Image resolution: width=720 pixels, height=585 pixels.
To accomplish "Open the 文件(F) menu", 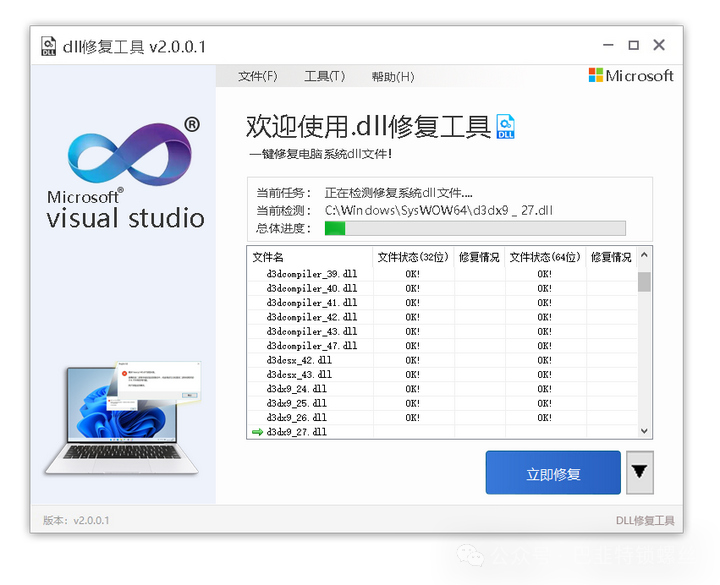I will pos(258,76).
